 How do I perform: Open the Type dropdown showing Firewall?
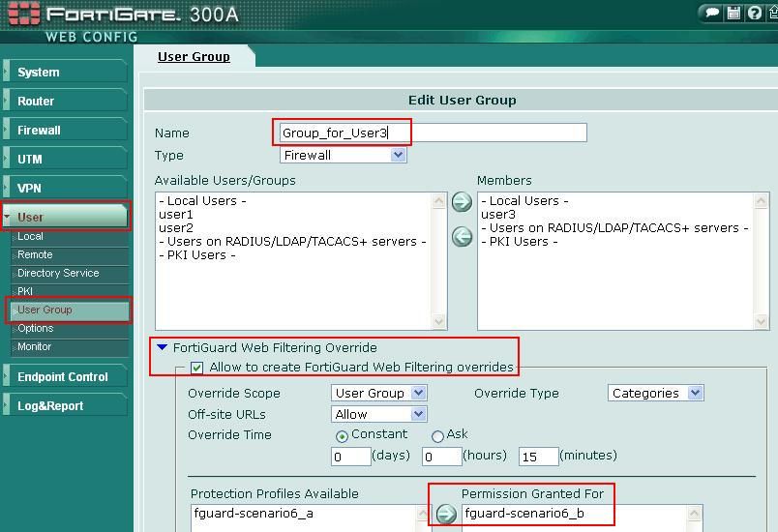[x=343, y=155]
